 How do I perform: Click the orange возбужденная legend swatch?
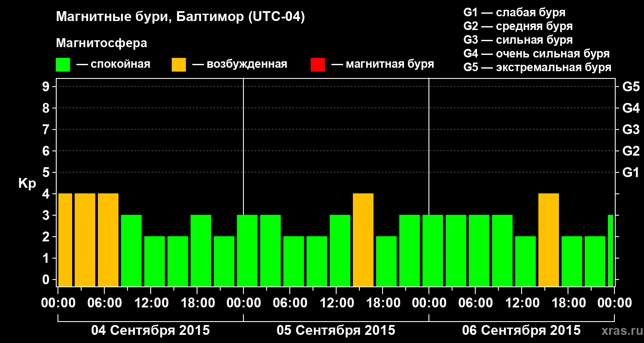(179, 65)
